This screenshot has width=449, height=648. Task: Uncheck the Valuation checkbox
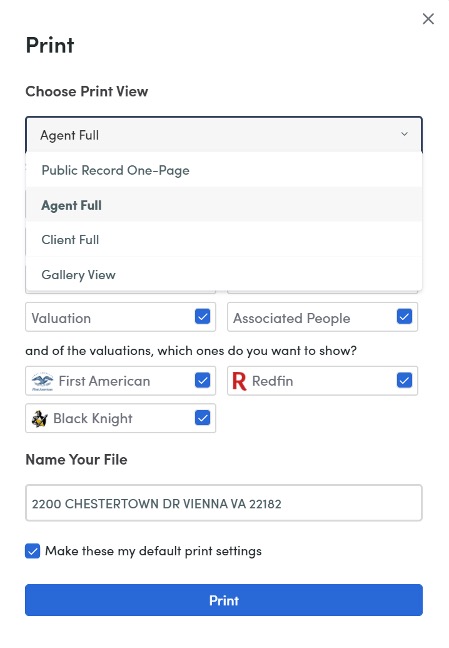[x=203, y=317]
